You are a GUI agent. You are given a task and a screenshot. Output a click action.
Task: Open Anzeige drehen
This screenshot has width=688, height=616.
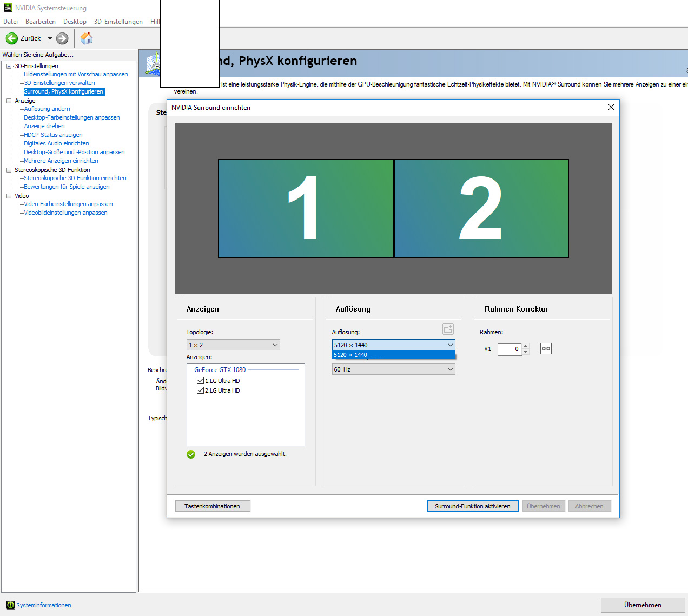(44, 126)
